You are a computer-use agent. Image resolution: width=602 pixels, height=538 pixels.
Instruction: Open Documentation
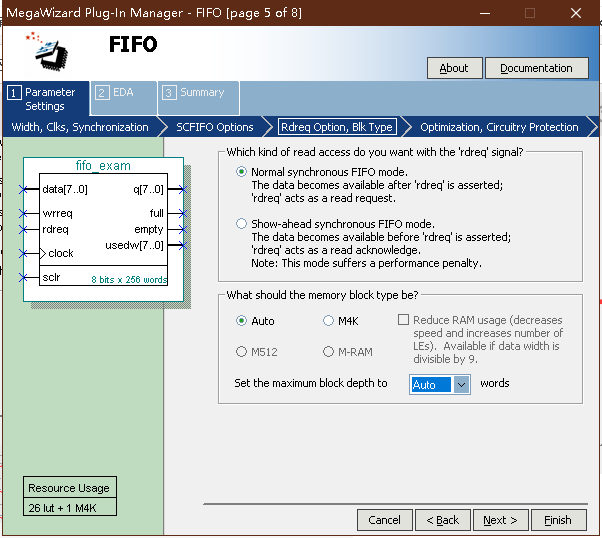pyautogui.click(x=536, y=68)
